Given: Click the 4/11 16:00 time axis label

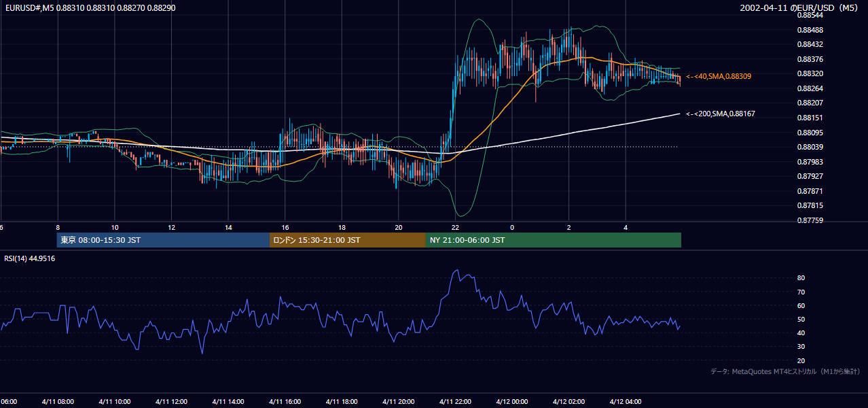Looking at the screenshot, I should tap(285, 401).
